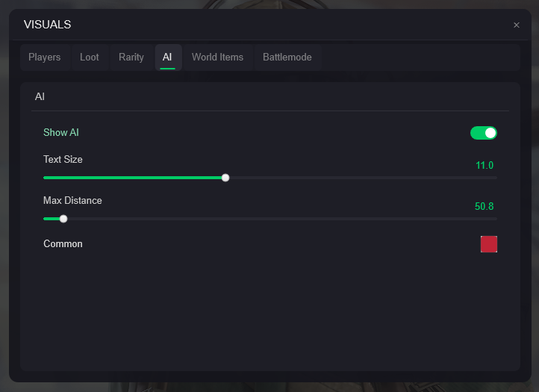Close the Visuals window with the X
The image size is (539, 392).
point(516,25)
